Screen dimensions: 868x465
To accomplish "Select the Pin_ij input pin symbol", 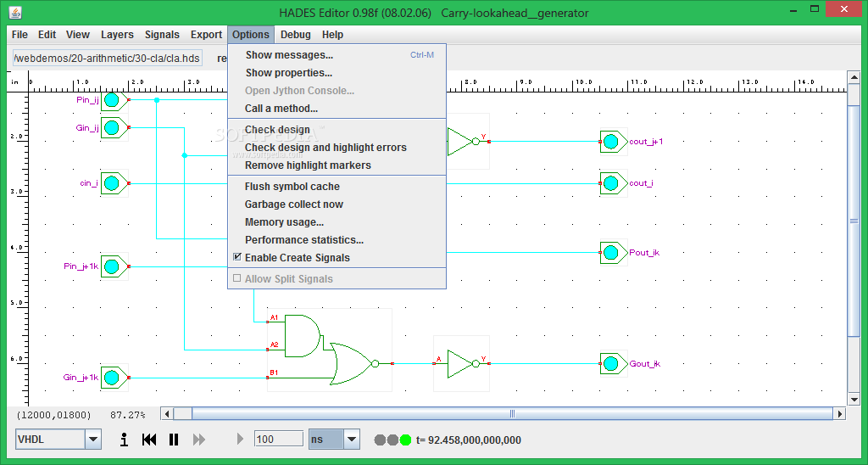I will click(x=114, y=100).
